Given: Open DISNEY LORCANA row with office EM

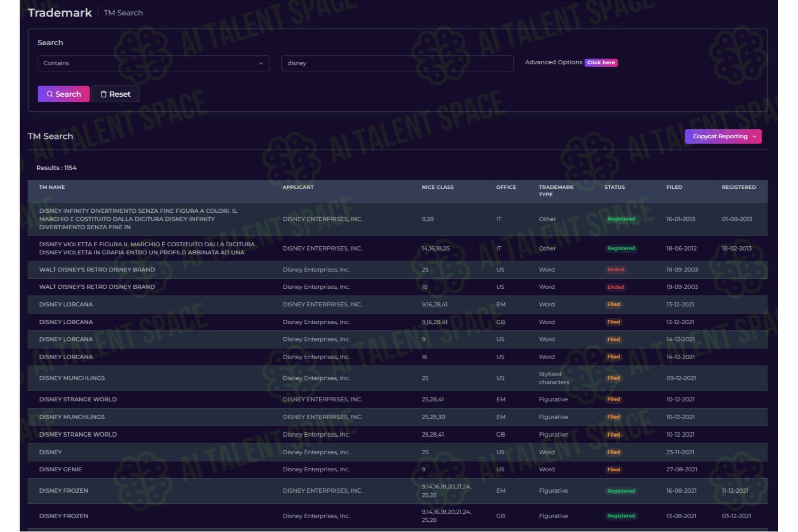Looking at the screenshot, I should (397, 304).
